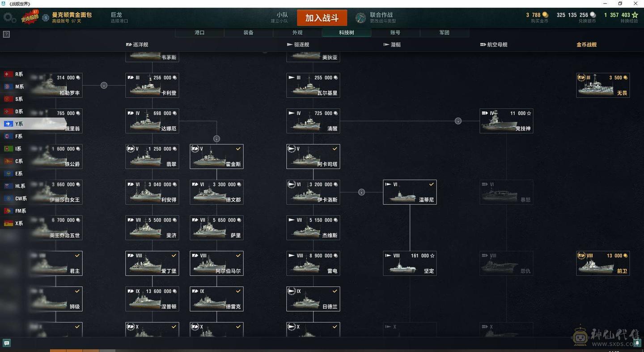Viewport: 644px width, 352px height.
Task: Click the 加入战斗 battle button
Action: (x=322, y=18)
